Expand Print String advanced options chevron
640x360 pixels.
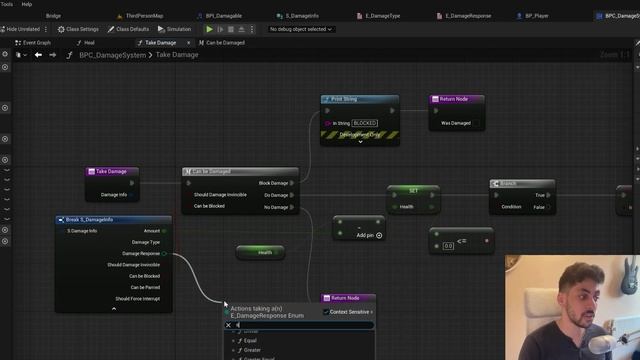click(x=360, y=142)
